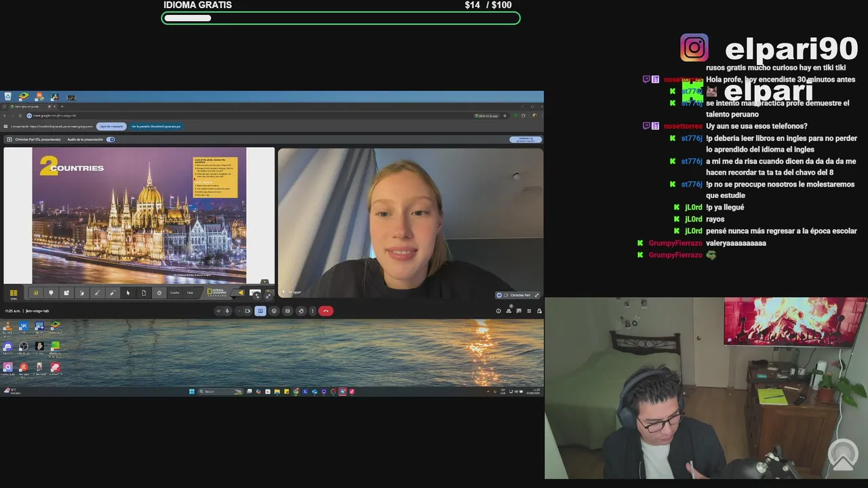Click chat text "Uy aun se usa esos telefonos?"
868x488 pixels.
click(757, 126)
